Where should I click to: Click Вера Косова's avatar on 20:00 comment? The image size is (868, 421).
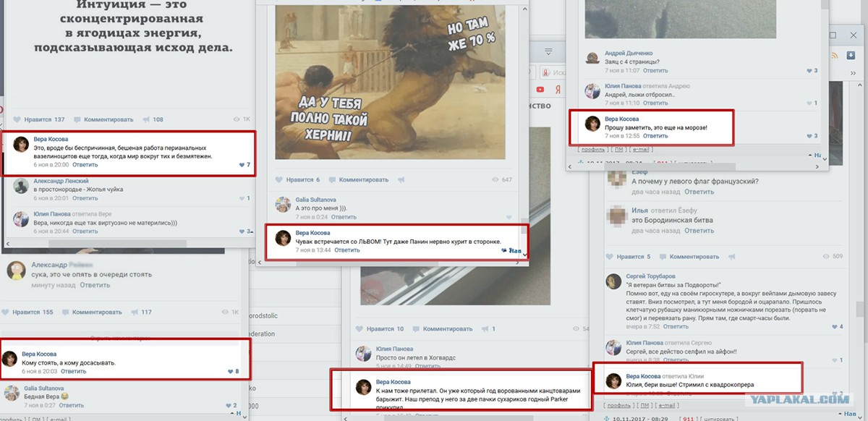pyautogui.click(x=22, y=143)
